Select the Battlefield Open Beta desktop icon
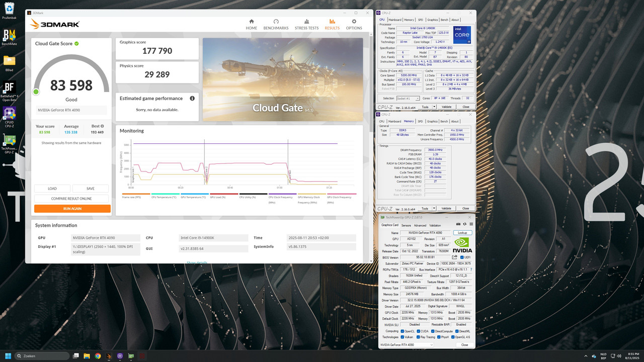Screen dimensions: 644x362 [x=9, y=90]
